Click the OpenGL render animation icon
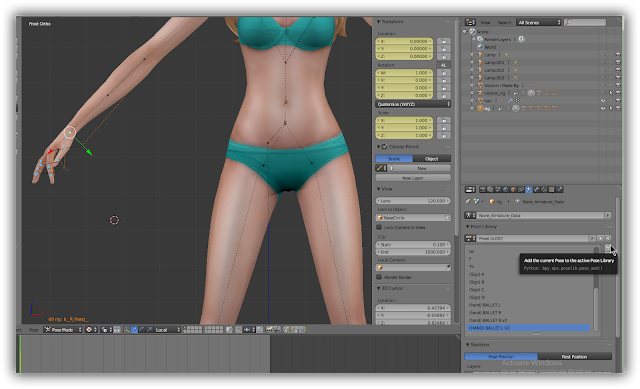The width and height of the screenshot is (640, 389). (277, 329)
